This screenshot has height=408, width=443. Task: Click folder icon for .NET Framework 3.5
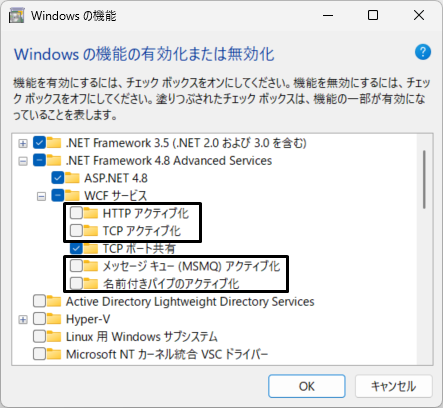click(x=54, y=143)
